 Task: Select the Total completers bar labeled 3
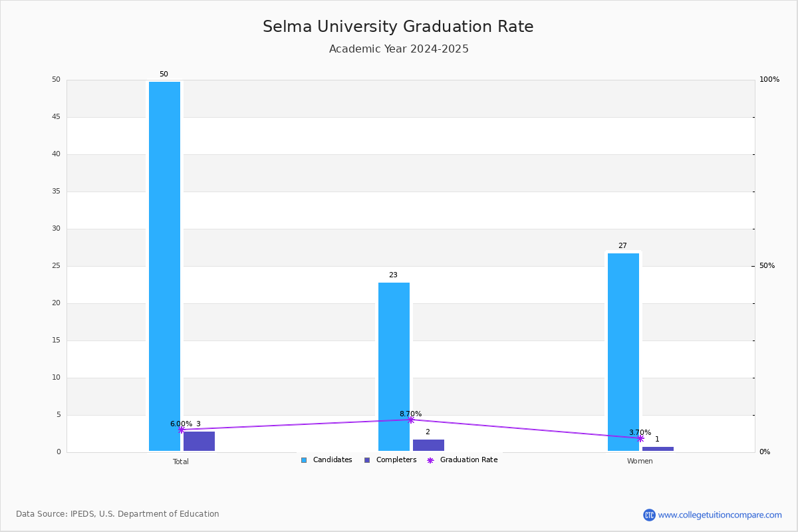199,442
